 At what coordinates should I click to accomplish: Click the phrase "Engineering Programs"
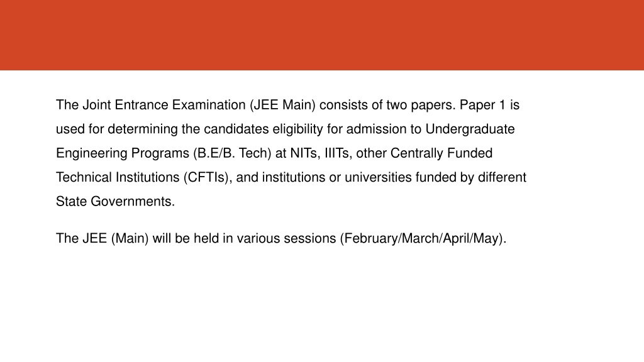123,153
